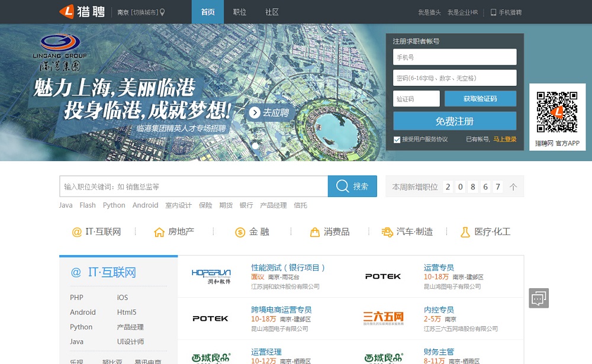Viewport: 592px width, 364px height.
Task: Open the 首页 tab
Action: click(208, 12)
